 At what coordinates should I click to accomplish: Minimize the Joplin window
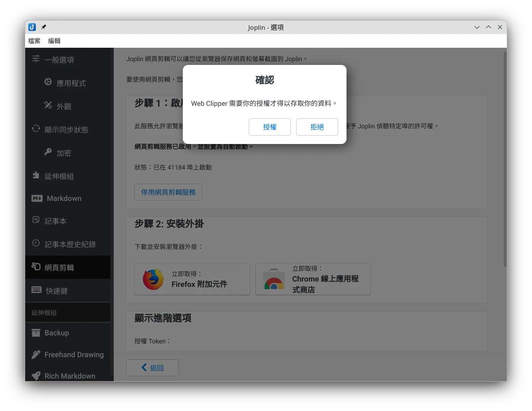coord(477,27)
